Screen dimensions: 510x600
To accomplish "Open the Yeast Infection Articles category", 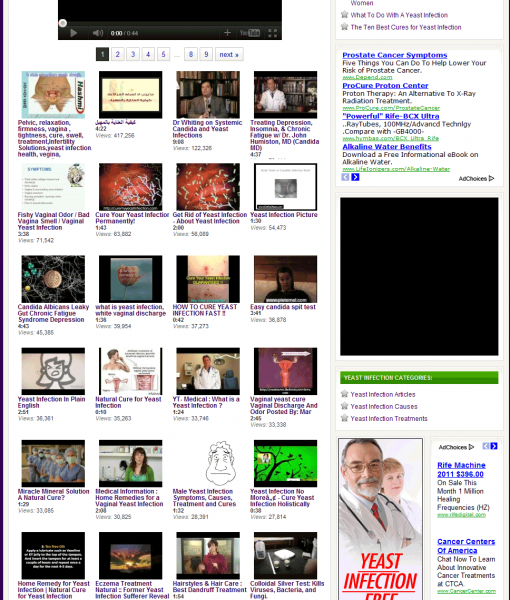I will [383, 395].
